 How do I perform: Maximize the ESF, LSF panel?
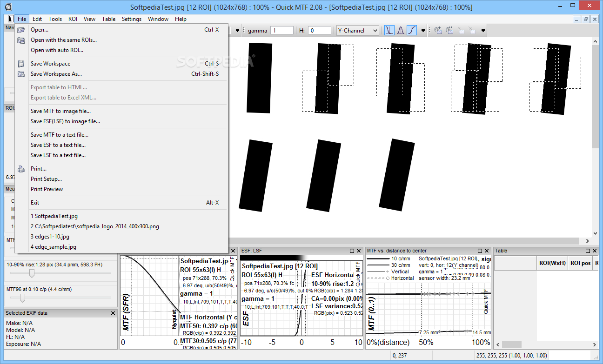coord(352,251)
